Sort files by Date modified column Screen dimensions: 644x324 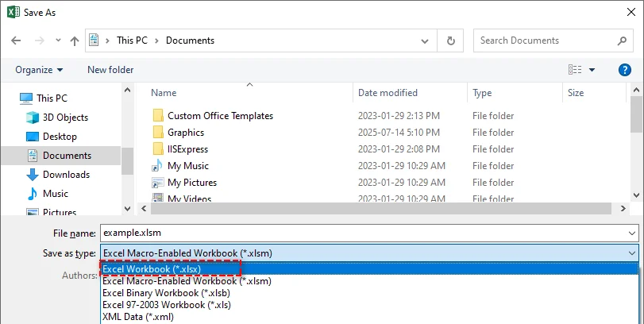click(388, 93)
